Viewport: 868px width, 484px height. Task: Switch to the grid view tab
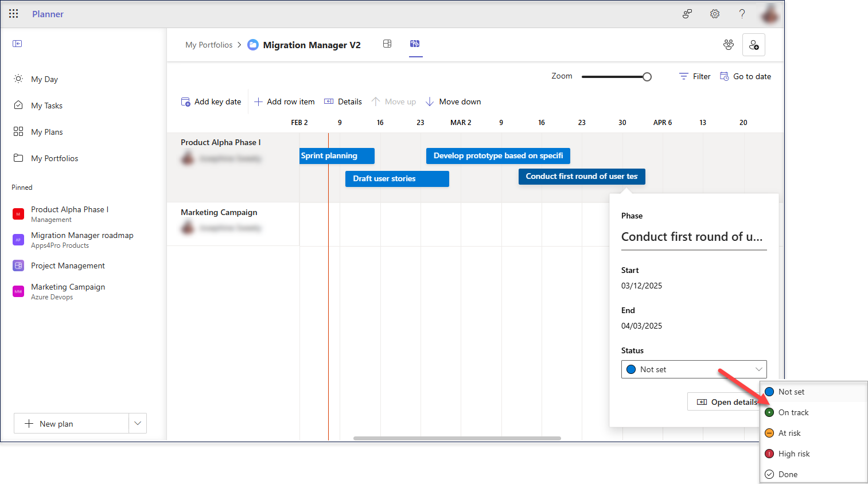point(387,43)
